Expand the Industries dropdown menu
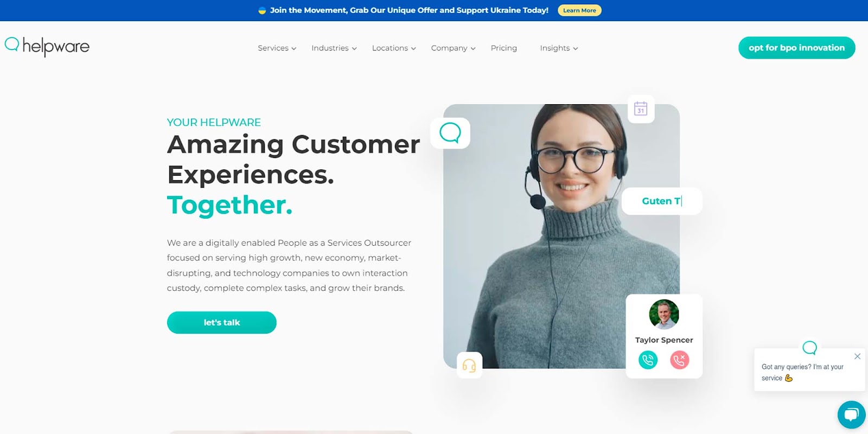The width and height of the screenshot is (868, 434). pyautogui.click(x=334, y=48)
